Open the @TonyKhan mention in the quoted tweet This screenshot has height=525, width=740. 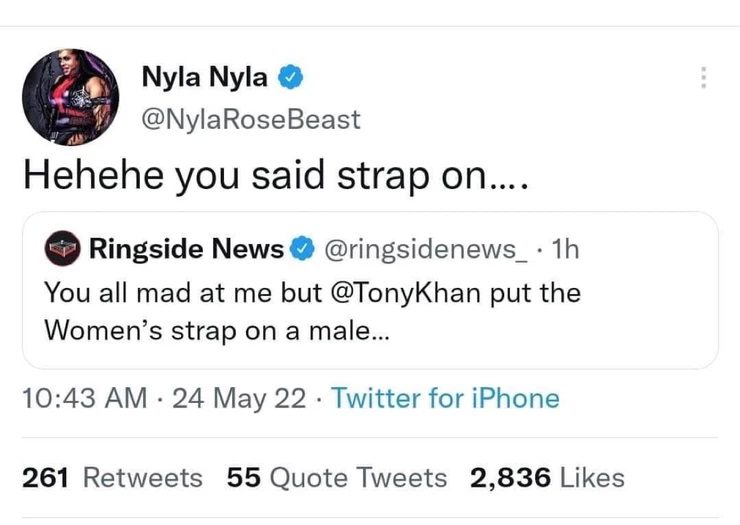point(406,293)
